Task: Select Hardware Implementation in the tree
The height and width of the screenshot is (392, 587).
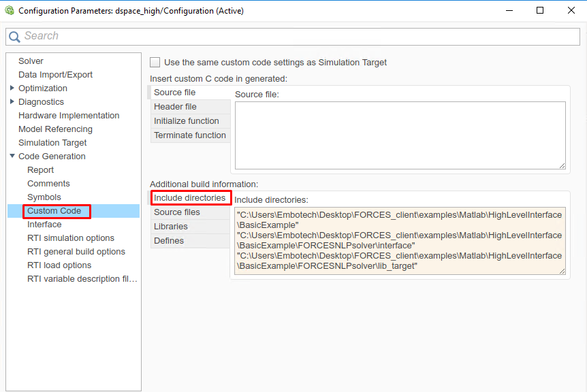Action: click(x=69, y=116)
